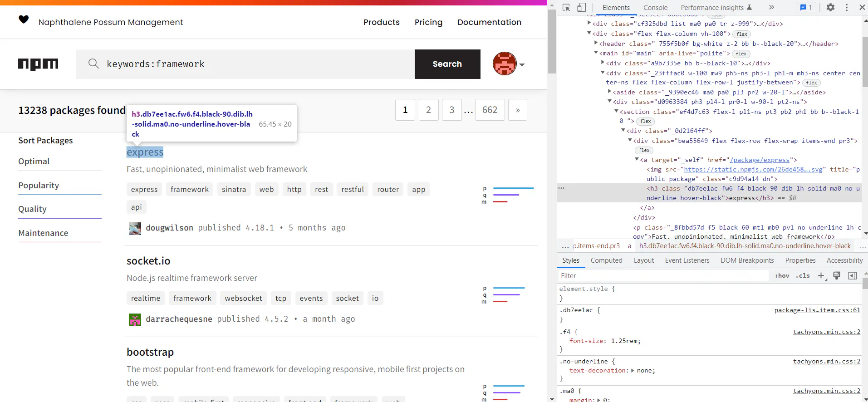
Task: Toggle the computed styles sidebar icon
Action: 853,275
